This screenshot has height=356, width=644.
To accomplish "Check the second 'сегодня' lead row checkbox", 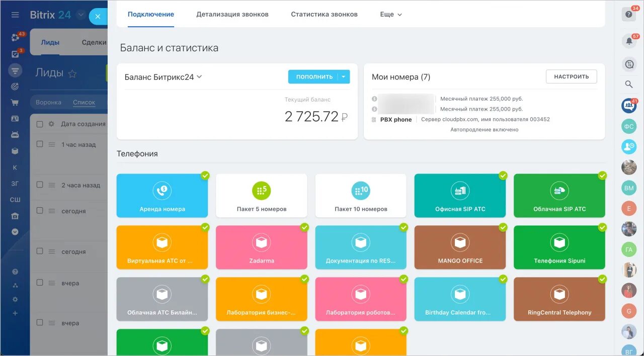I will pos(40,251).
